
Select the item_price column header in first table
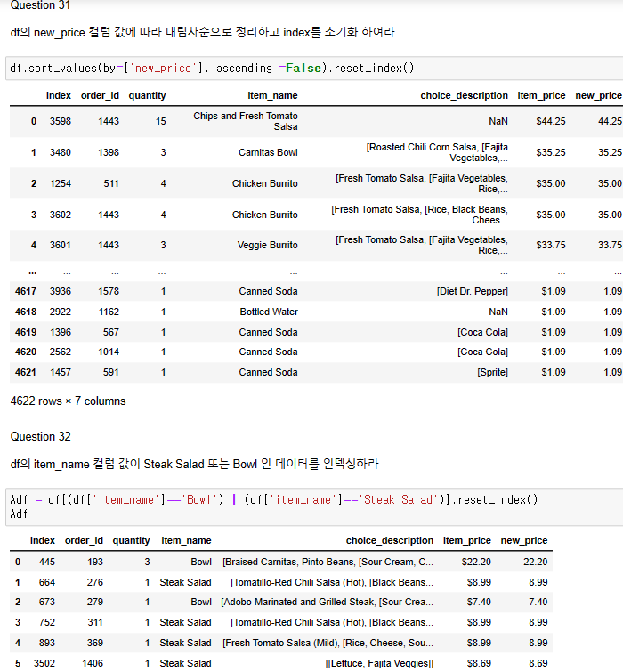(541, 95)
